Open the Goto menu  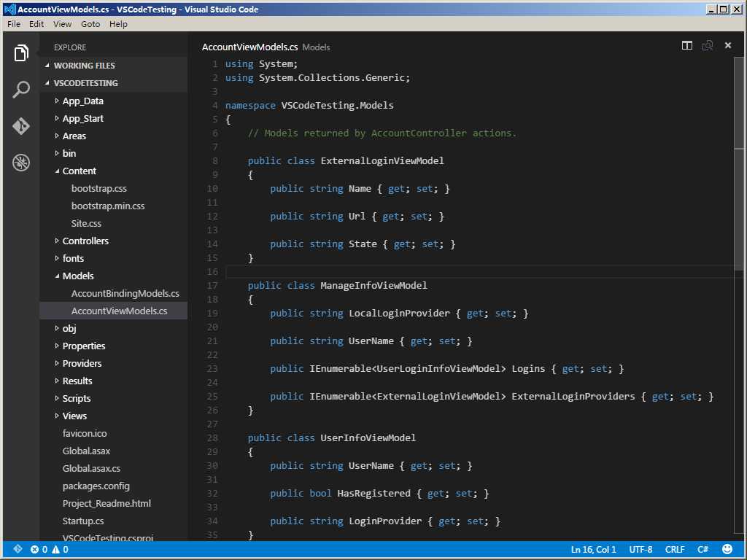[90, 24]
